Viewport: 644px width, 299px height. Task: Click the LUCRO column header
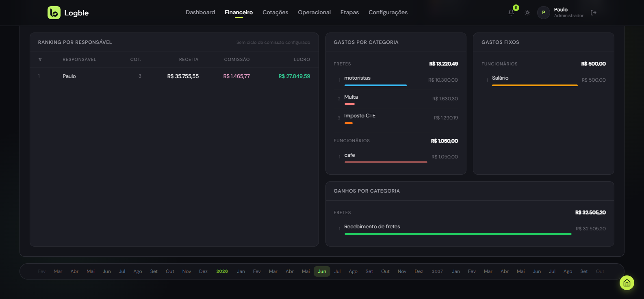302,59
